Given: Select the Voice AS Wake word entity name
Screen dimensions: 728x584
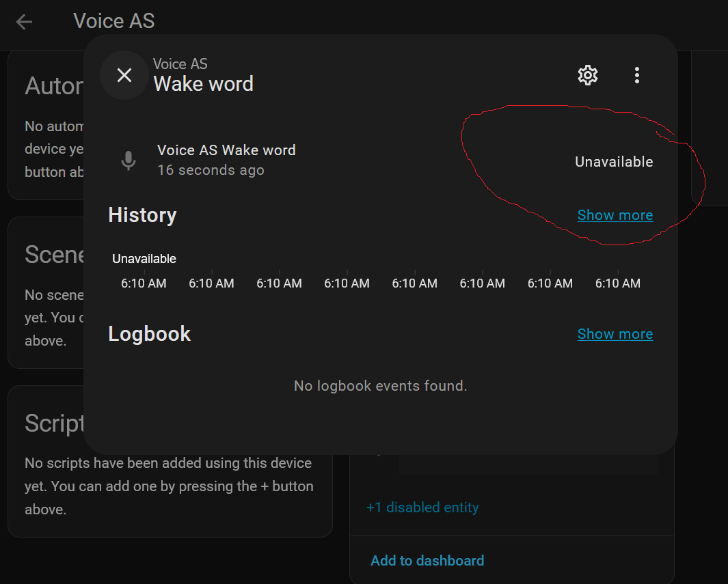Looking at the screenshot, I should [226, 150].
